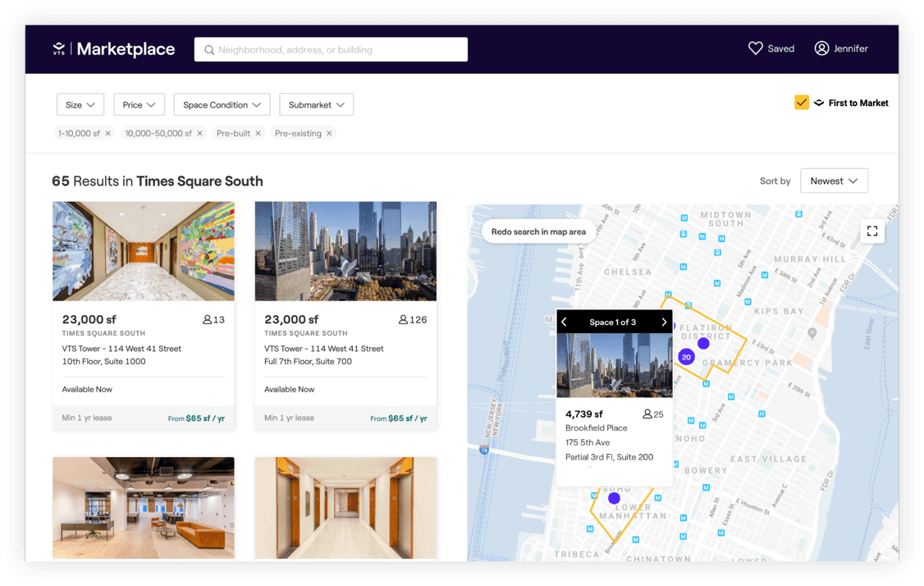Click the occupancy icon showing 13
This screenshot has width=924, height=586.
coord(207,319)
